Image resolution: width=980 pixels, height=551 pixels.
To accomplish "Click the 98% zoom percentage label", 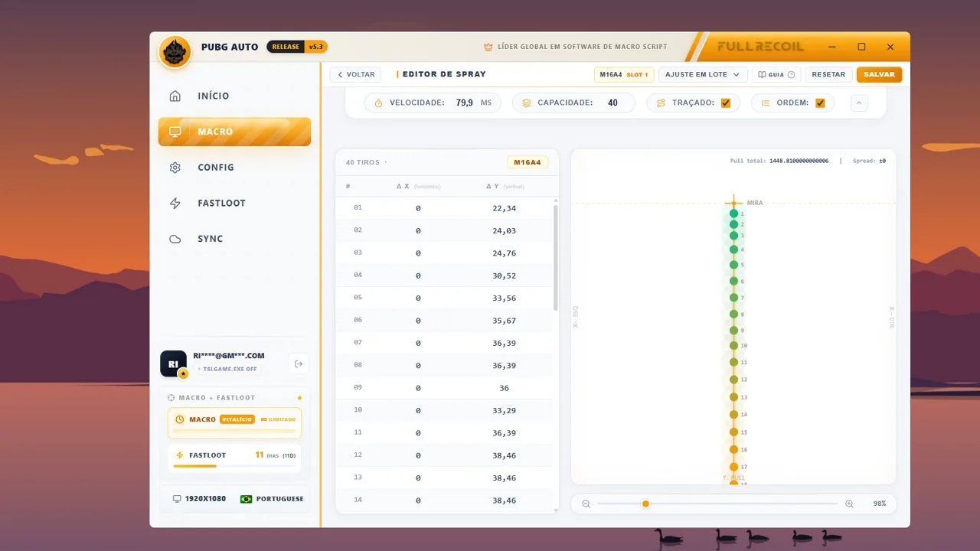I will coord(879,504).
